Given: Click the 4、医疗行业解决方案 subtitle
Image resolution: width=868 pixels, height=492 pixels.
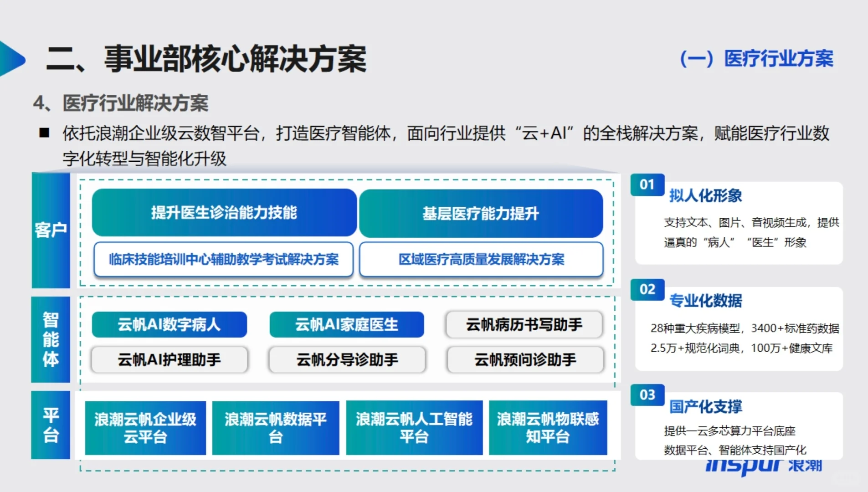Looking at the screenshot, I should pyautogui.click(x=121, y=103).
